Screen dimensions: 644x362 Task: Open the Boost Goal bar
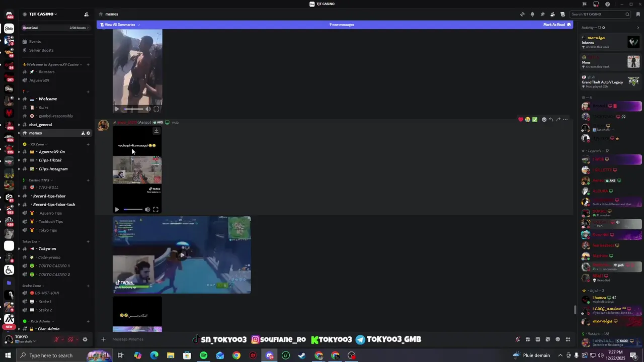pos(55,28)
